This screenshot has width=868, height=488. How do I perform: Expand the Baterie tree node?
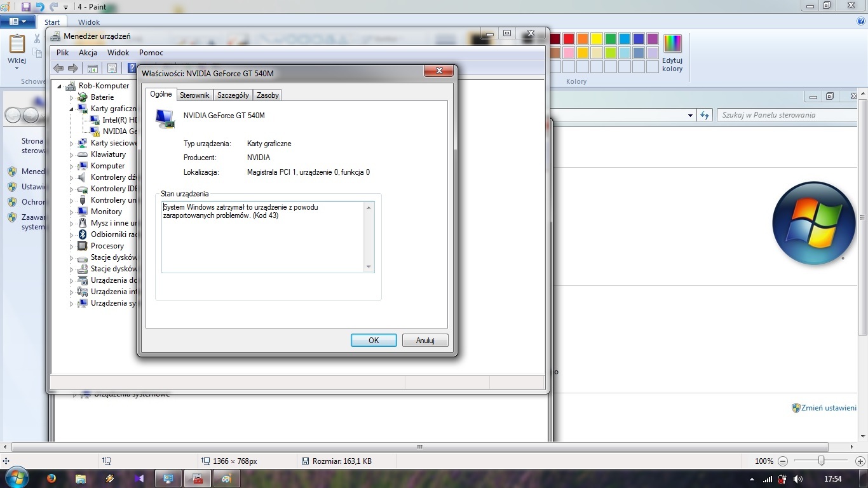point(72,97)
